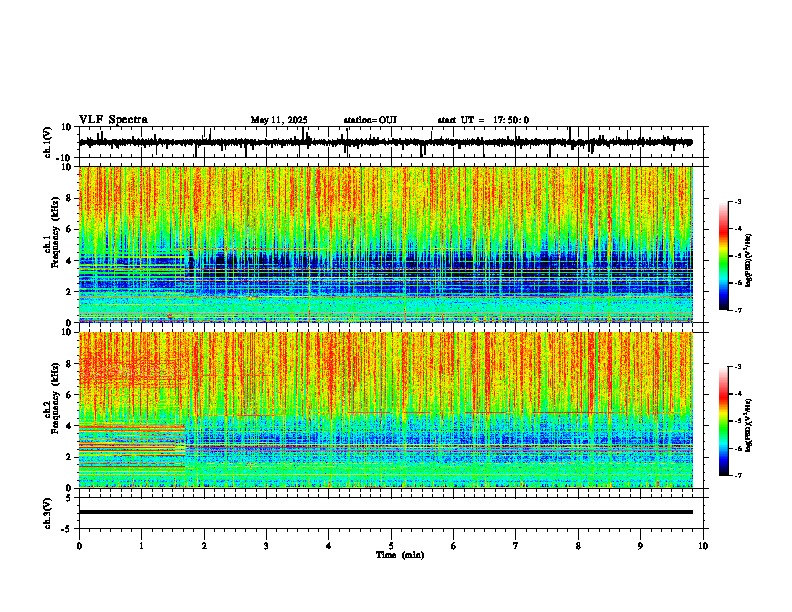Click the time axis tick label "2"
Screen dimensions: 792x612
pos(204,546)
